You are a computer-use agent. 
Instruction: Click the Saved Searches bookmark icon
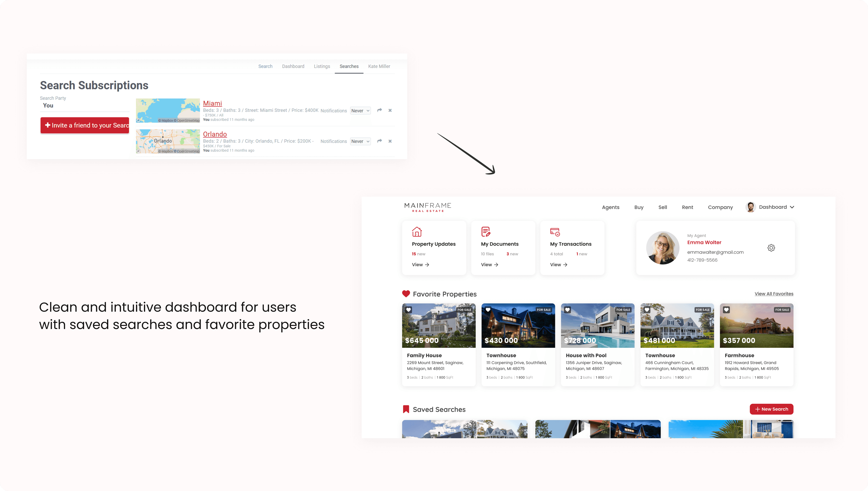(406, 409)
